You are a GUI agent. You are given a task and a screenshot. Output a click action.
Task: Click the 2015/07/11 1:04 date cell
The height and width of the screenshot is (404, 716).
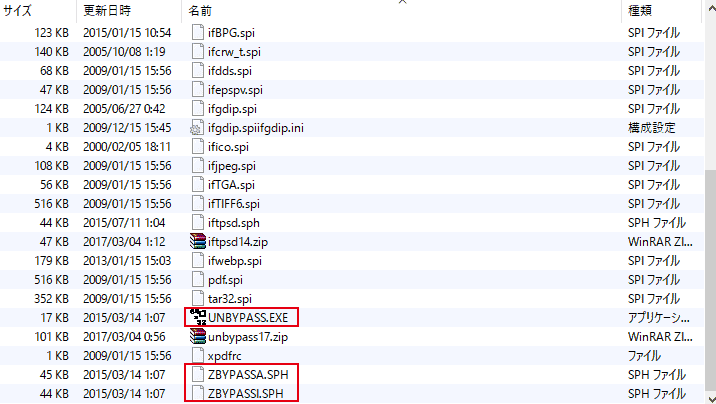click(x=124, y=223)
